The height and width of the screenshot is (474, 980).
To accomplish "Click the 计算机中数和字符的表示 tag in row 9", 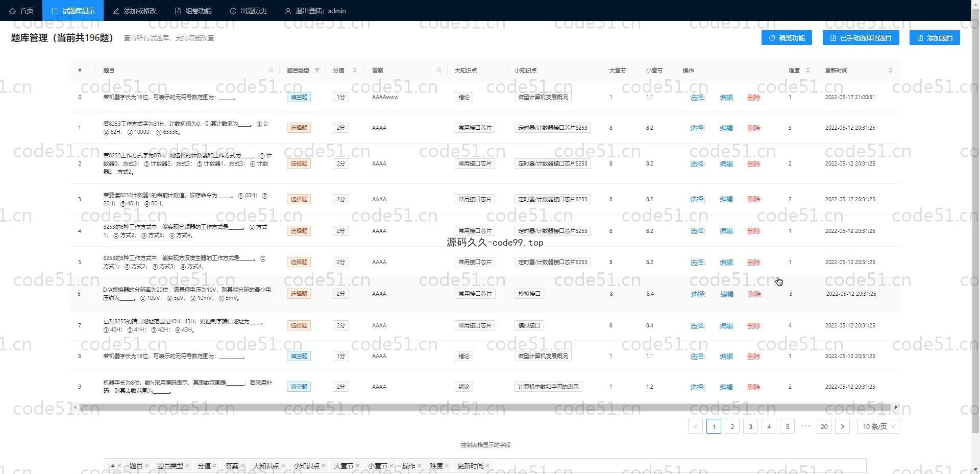I will click(548, 387).
